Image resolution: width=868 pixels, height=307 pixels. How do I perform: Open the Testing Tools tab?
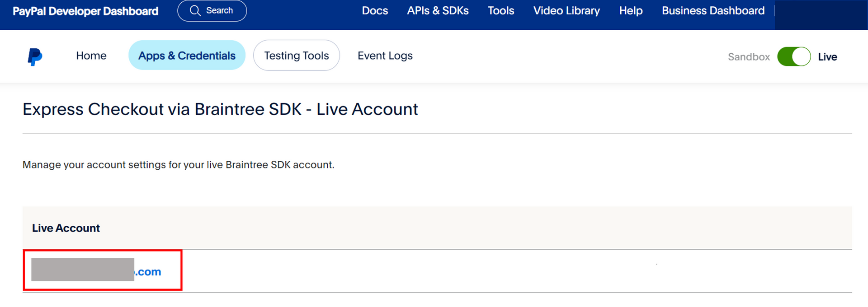pyautogui.click(x=297, y=56)
